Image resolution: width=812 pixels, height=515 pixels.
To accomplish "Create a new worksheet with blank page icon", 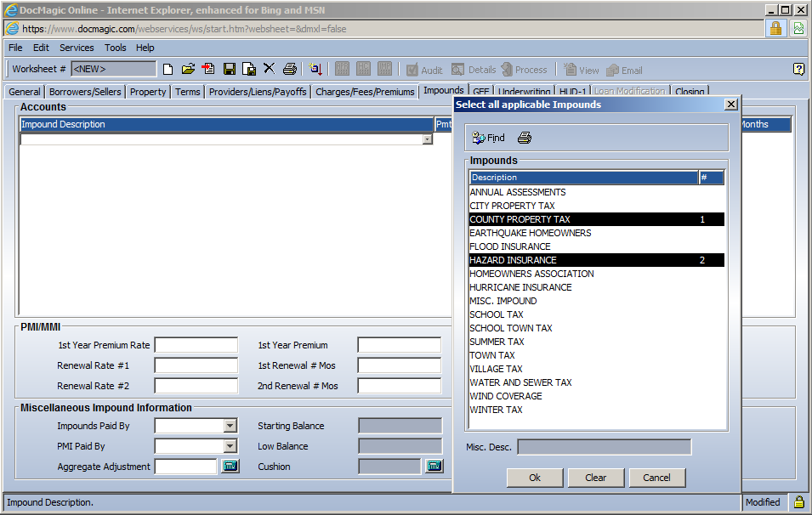I will [168, 70].
